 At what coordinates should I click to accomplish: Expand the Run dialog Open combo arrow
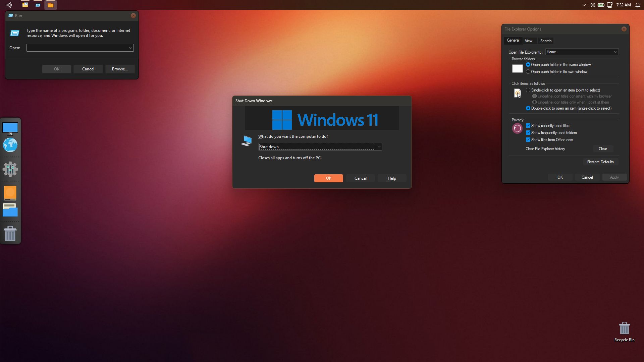coord(130,48)
